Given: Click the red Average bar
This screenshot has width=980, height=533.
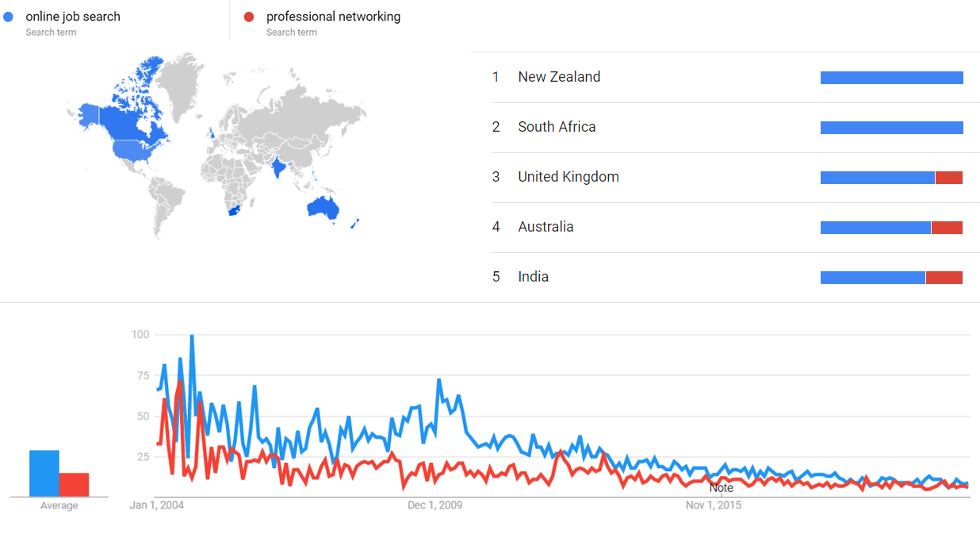Looking at the screenshot, I should [x=74, y=485].
